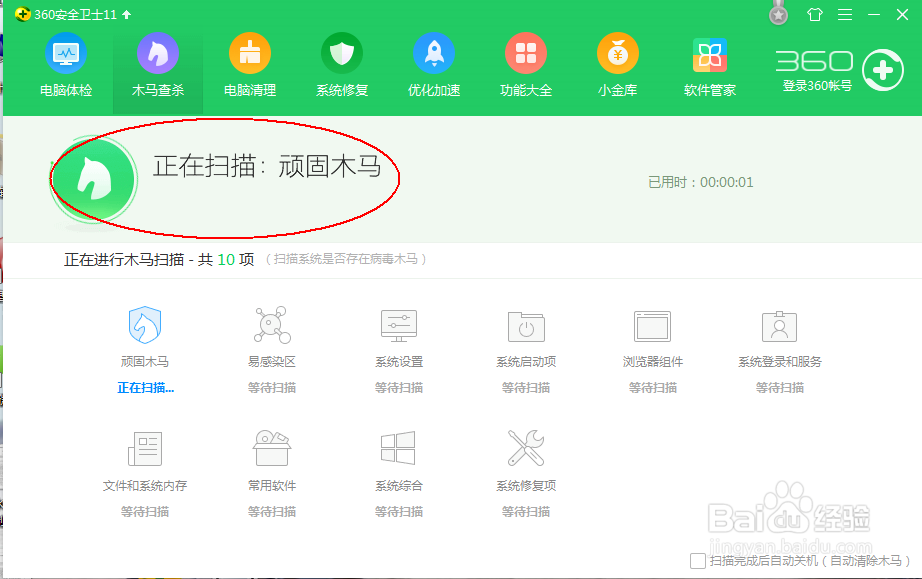Viewport: 922px width, 579px height.
Task: Open the main hamburger menu
Action: [845, 15]
